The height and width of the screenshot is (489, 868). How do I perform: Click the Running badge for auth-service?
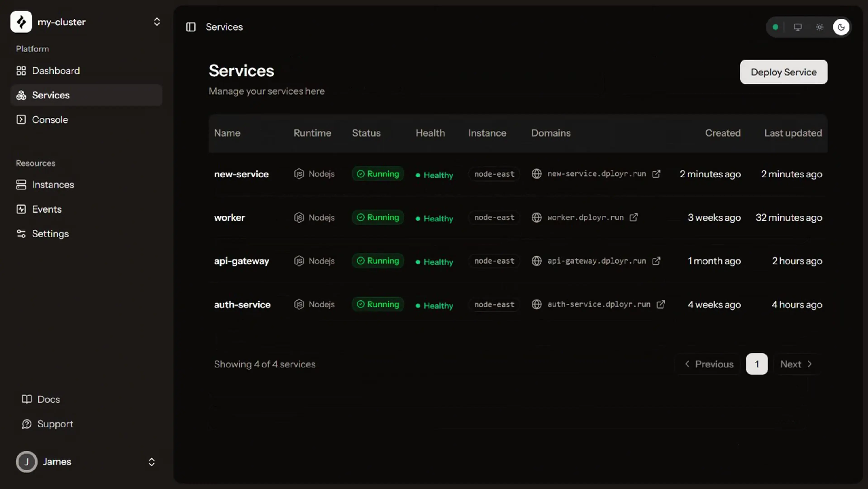coord(378,304)
